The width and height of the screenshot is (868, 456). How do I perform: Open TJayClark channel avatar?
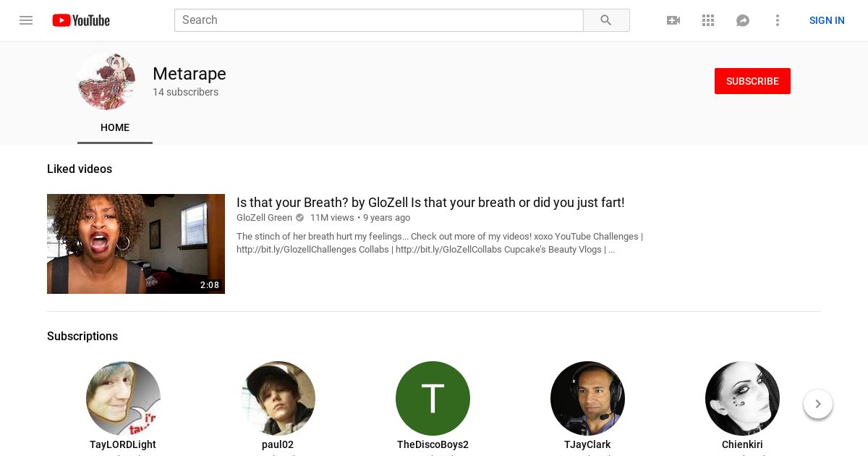click(587, 398)
